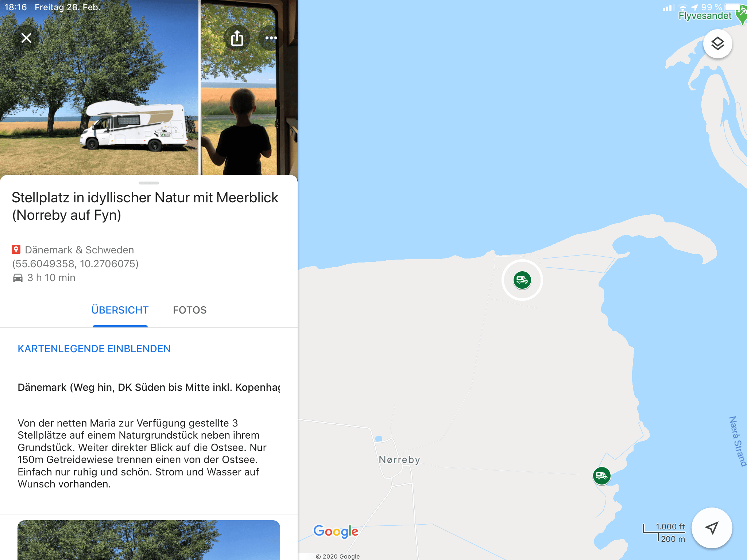Tap the Nørreby town label on map

click(399, 459)
